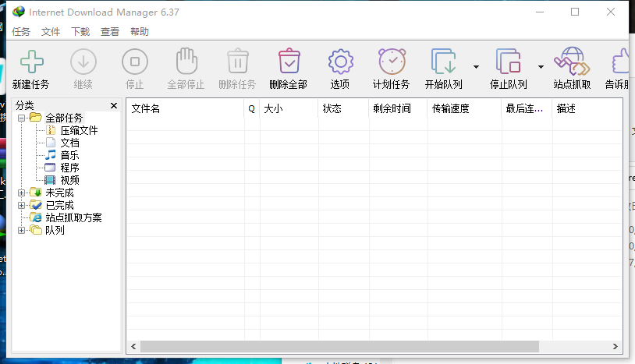Open the 文件 menu
635x364 pixels.
tap(51, 31)
